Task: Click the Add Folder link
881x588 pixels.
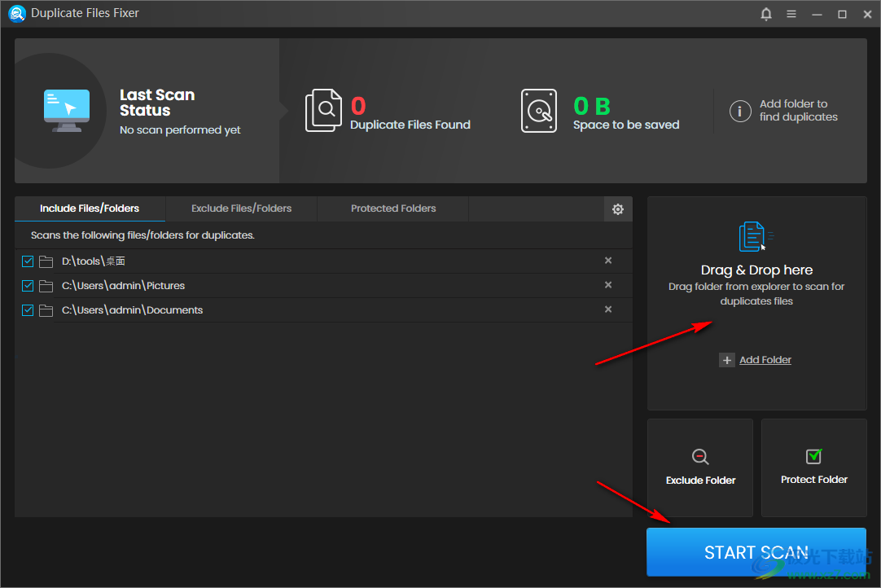Action: tap(765, 360)
